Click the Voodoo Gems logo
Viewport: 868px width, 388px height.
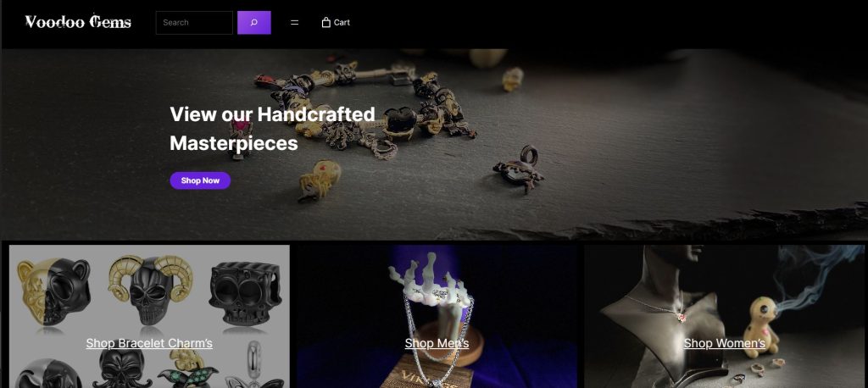pyautogui.click(x=78, y=21)
